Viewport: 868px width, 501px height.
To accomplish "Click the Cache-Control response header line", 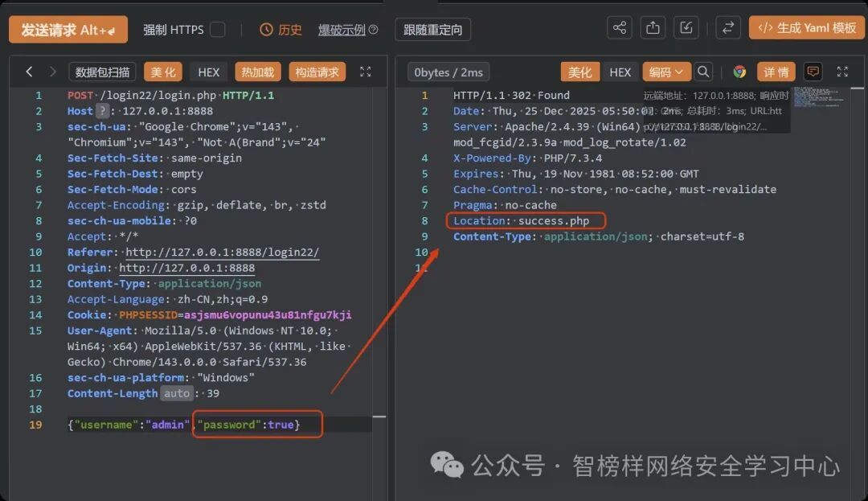I will (615, 189).
